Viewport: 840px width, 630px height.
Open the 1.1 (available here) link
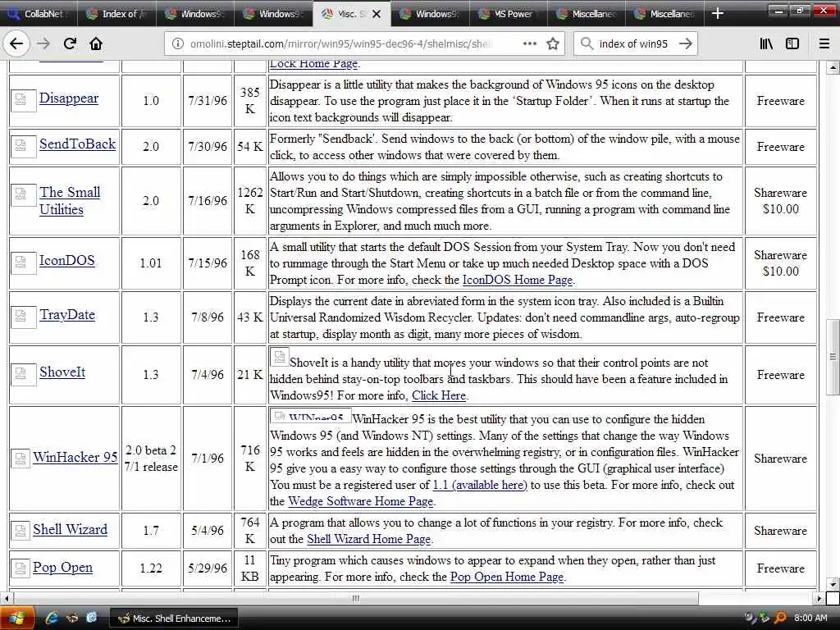coord(480,485)
